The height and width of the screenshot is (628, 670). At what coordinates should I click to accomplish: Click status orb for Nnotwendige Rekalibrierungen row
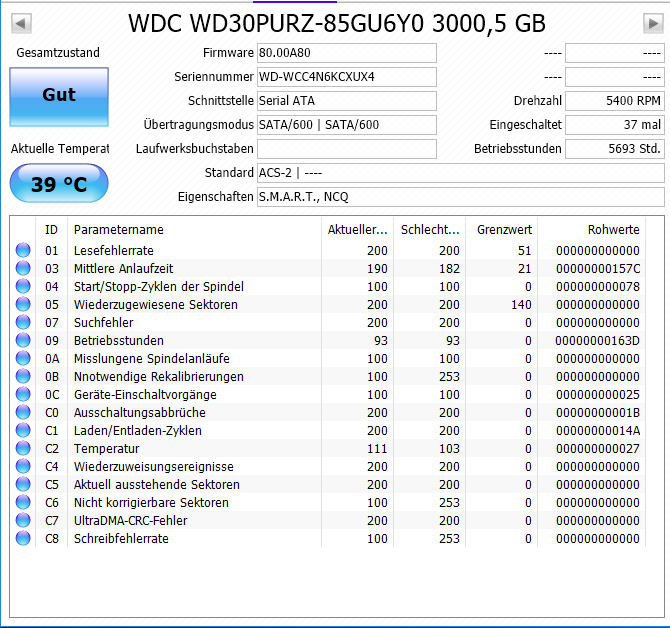tap(23, 376)
